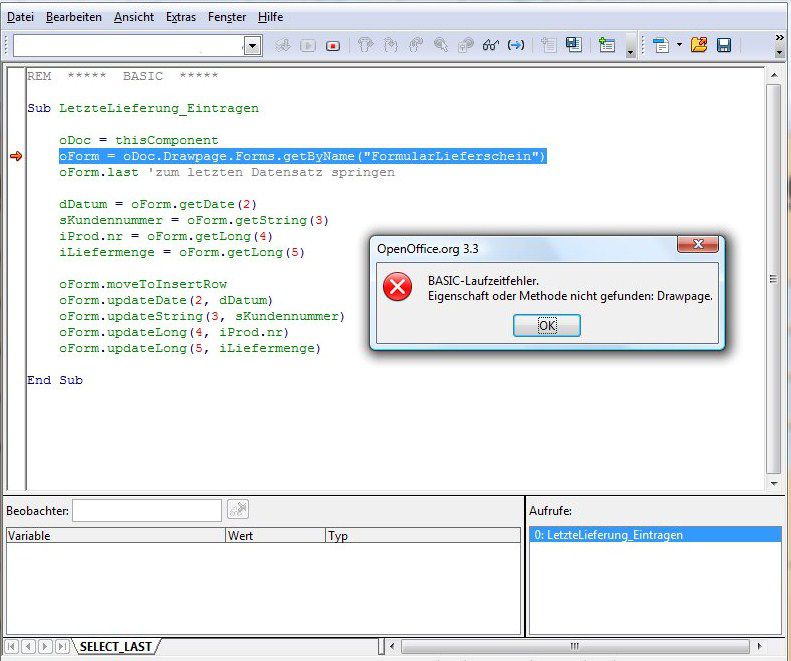Click Save BASIC Source As icon
Viewport: 791px width, 661px height.
(574, 45)
